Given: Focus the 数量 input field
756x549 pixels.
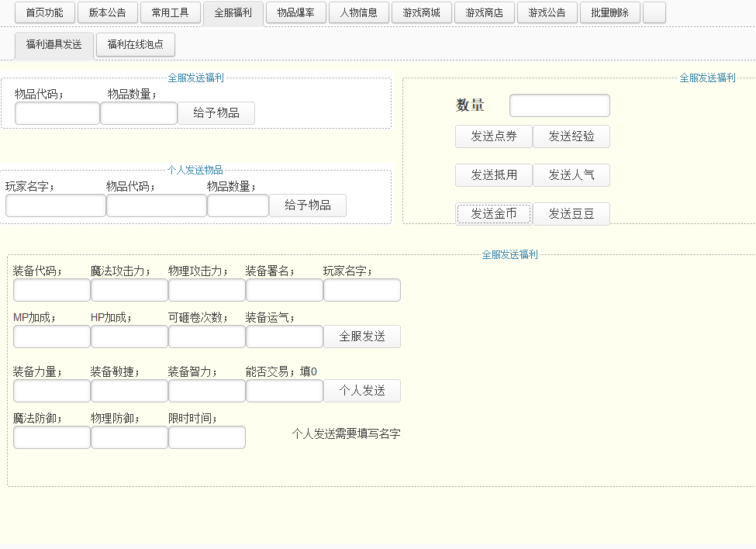Looking at the screenshot, I should click(559, 105).
